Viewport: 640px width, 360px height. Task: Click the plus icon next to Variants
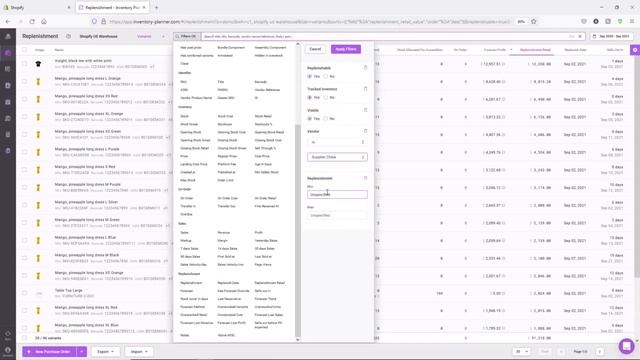(x=163, y=36)
